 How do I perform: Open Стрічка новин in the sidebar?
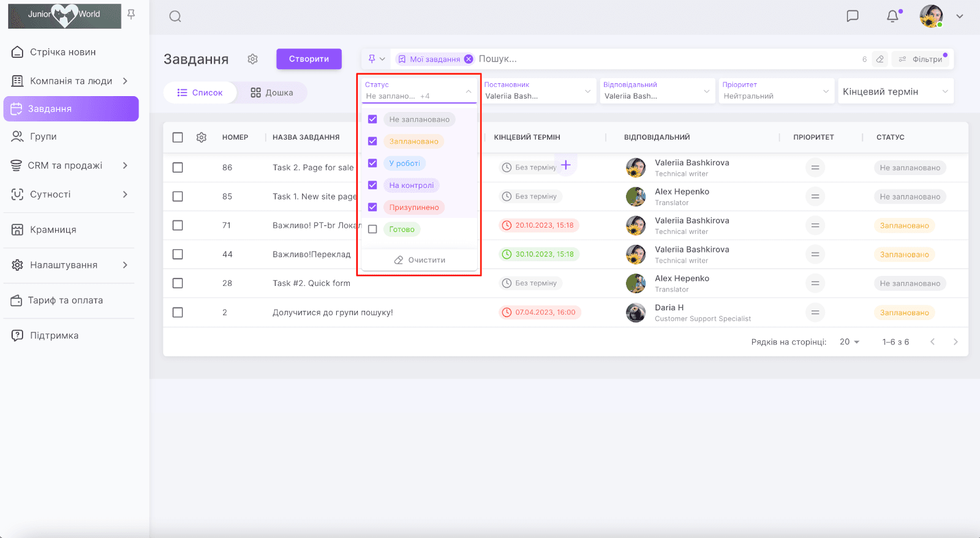pyautogui.click(x=62, y=52)
